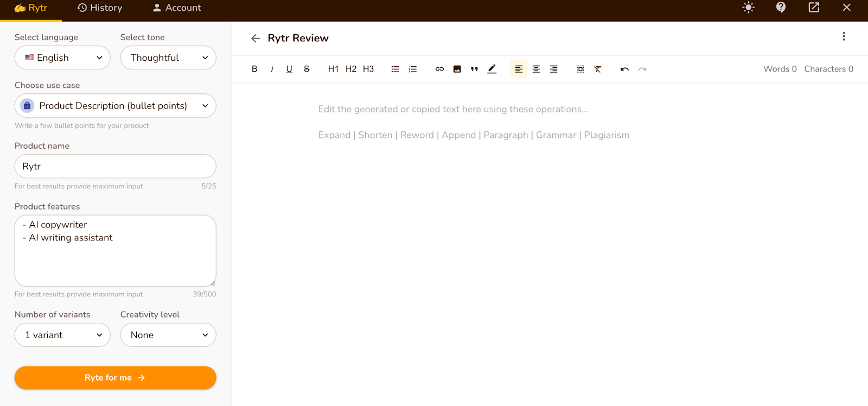Insert a block quote

(474, 69)
